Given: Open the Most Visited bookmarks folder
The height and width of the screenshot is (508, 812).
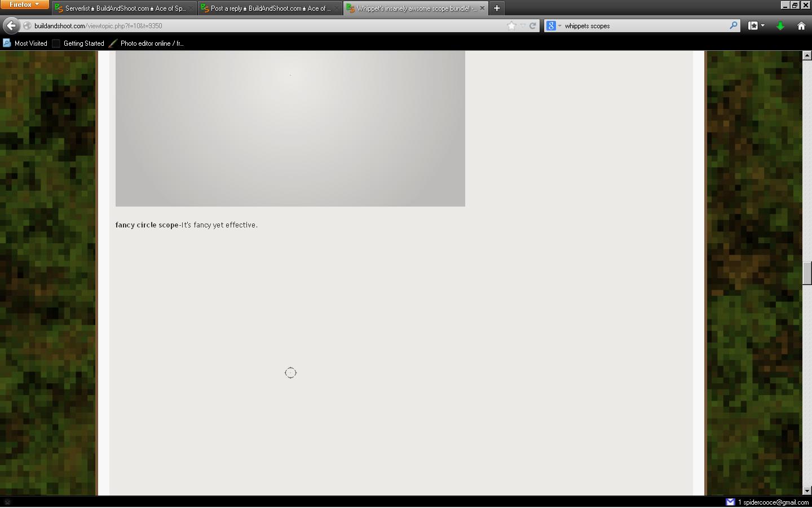Looking at the screenshot, I should pos(25,43).
